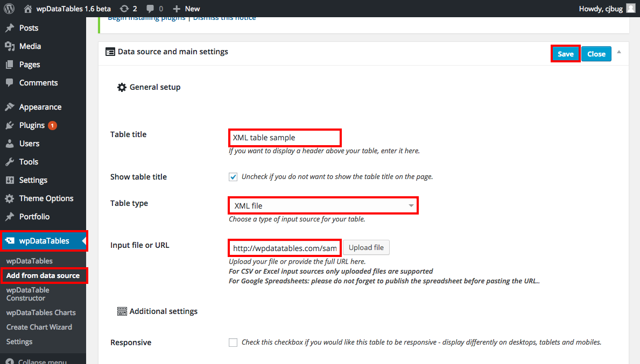Click the Posts pin icon
The image size is (640, 364).
pos(10,28)
